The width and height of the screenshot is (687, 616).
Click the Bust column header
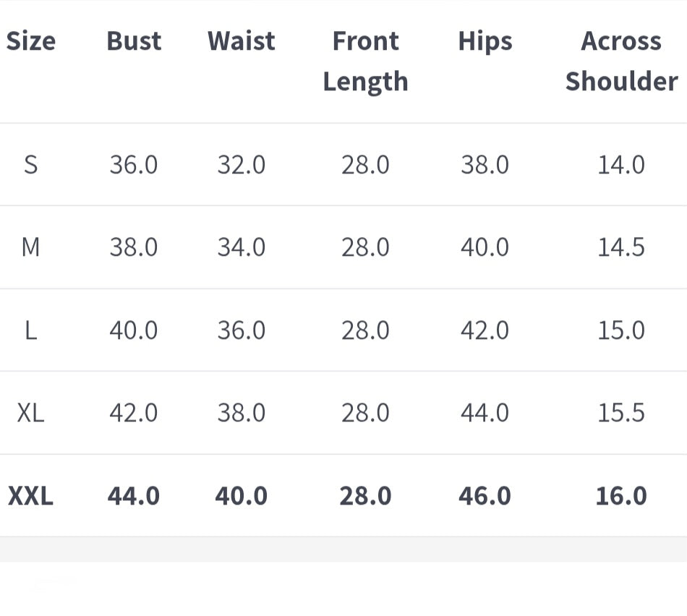pos(134,41)
